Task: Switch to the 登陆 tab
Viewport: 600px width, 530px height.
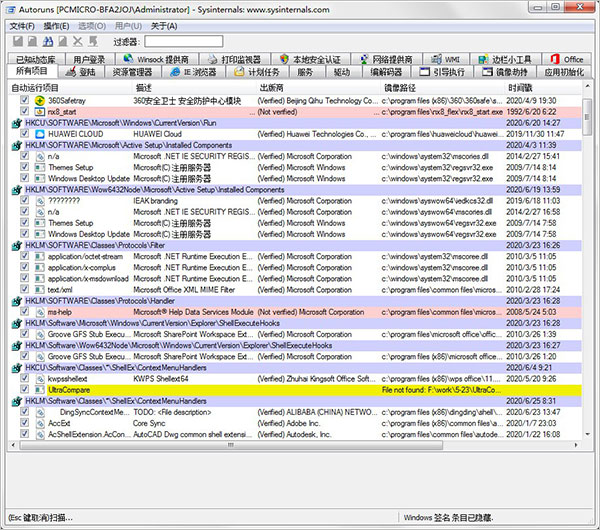Action: click(80, 72)
